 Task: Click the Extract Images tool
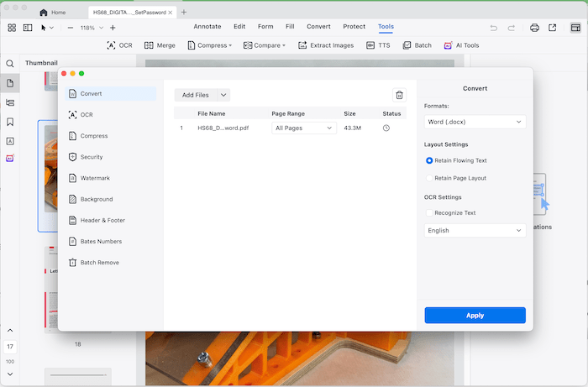325,45
